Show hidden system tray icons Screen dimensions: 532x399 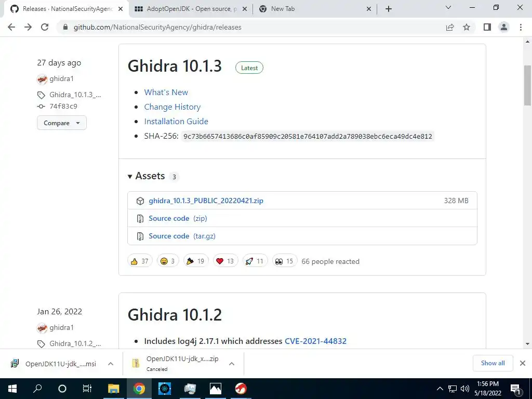440,389
